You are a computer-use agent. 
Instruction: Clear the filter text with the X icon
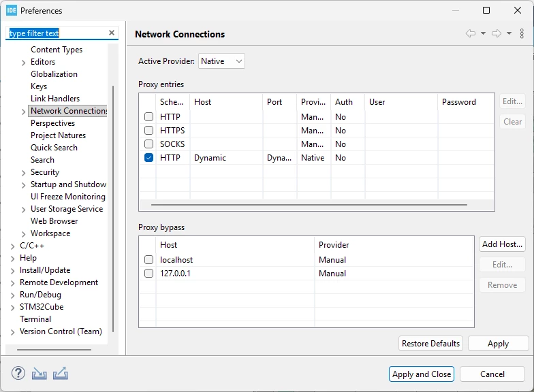pos(112,33)
